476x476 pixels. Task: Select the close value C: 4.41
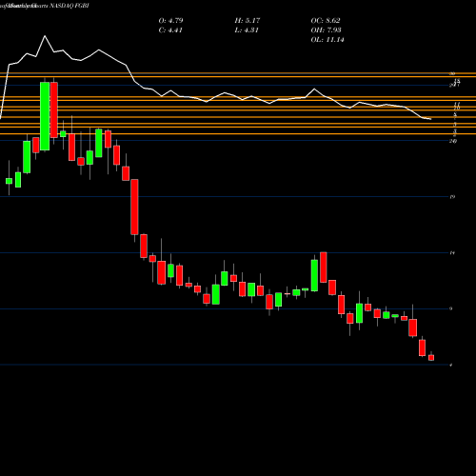point(170,30)
